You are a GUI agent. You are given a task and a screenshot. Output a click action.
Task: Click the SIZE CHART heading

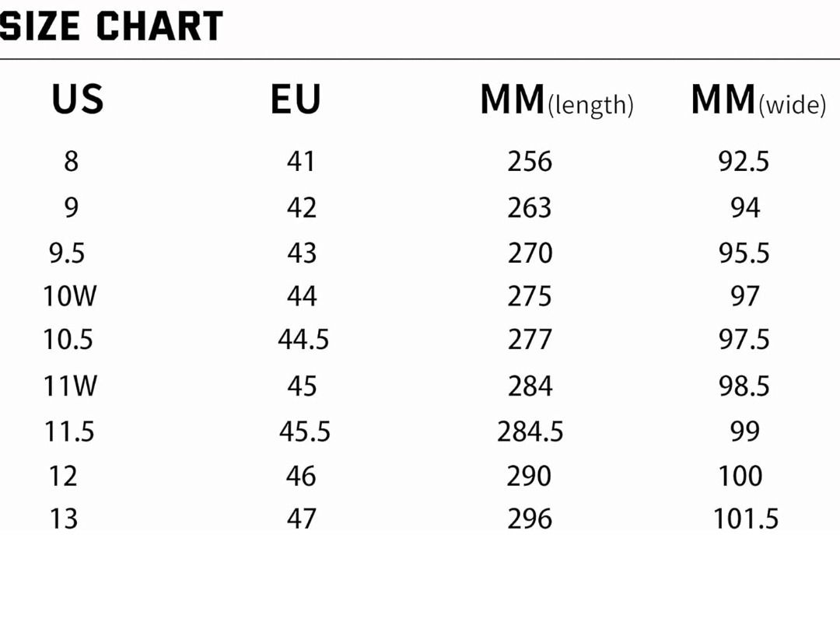point(111,26)
